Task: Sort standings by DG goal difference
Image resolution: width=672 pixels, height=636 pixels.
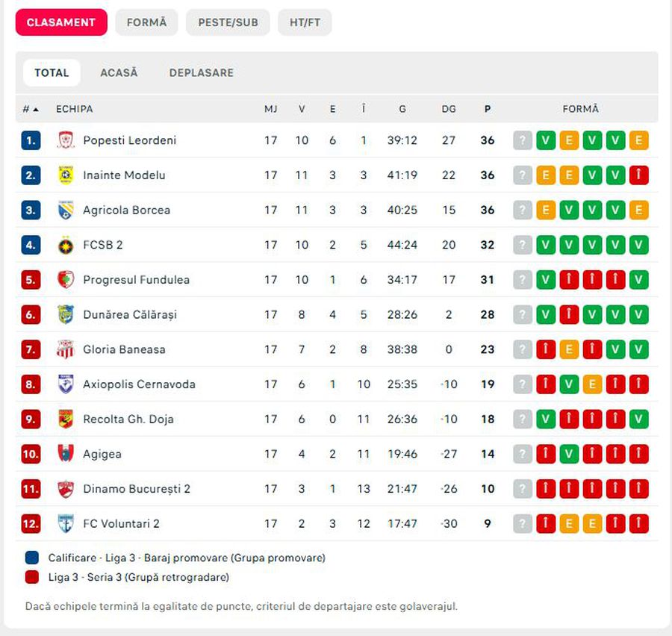Action: (x=449, y=109)
